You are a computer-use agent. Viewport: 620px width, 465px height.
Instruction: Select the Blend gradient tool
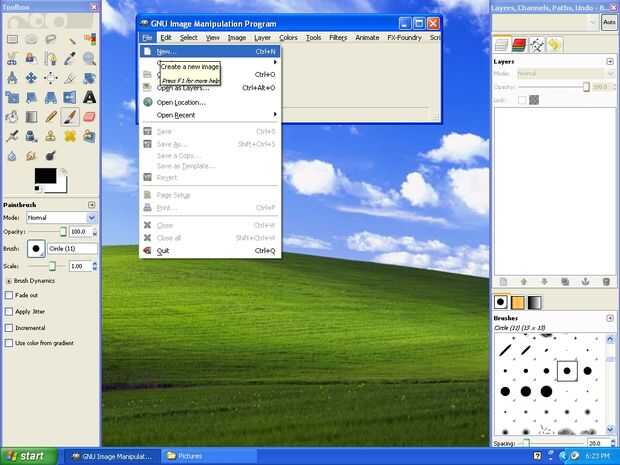(x=31, y=117)
